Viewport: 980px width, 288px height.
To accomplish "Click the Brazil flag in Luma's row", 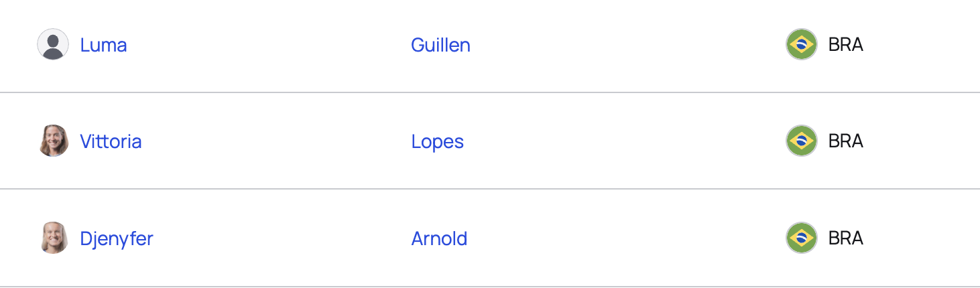I will click(x=802, y=44).
